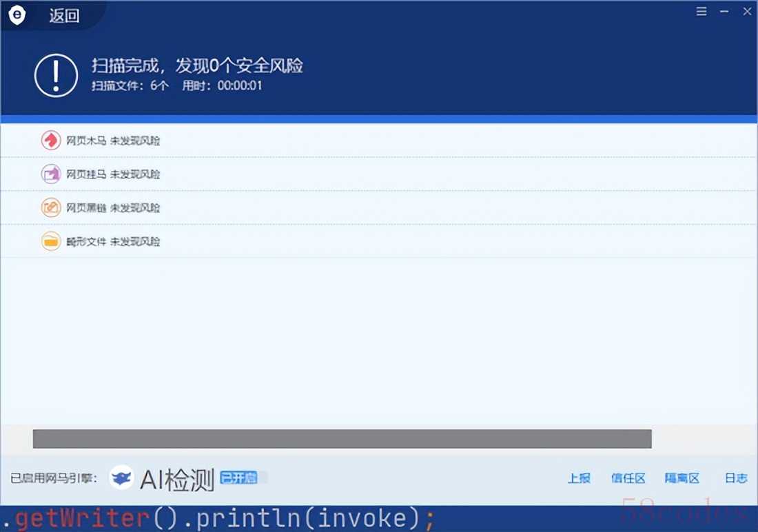Open the 上报 report link
The image size is (758, 532).
tap(579, 478)
